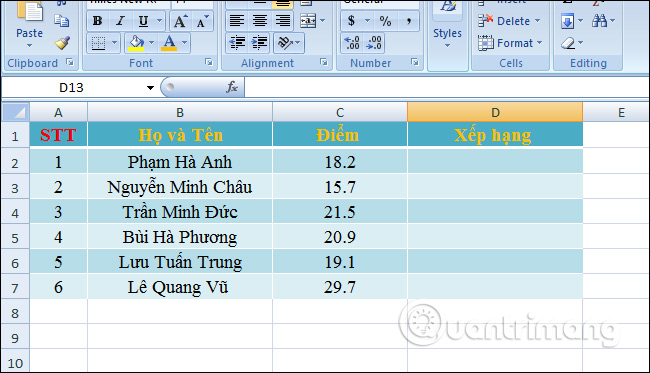Open Font dialog launcher
Image resolution: width=650 pixels, height=373 pixels.
pos(209,62)
